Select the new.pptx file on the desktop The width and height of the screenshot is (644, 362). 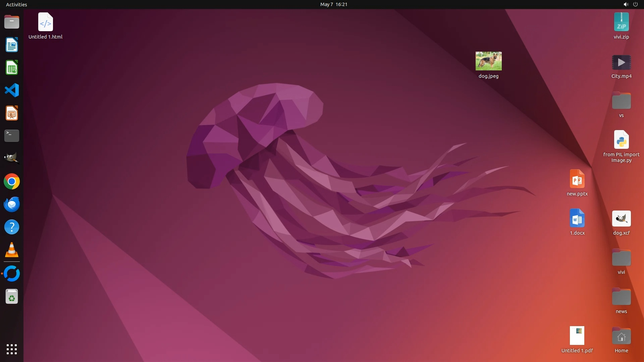[577, 179]
